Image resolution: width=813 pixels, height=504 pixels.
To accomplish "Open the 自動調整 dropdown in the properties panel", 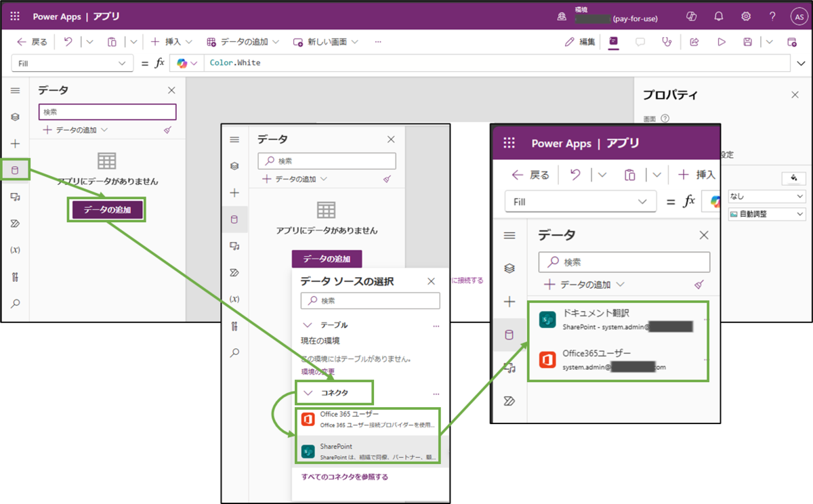I will (766, 214).
